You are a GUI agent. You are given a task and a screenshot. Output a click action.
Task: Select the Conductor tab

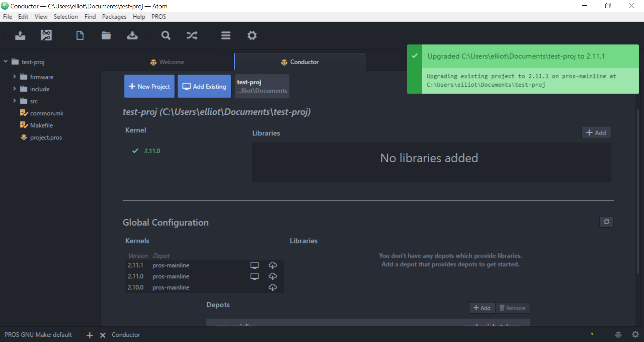pyautogui.click(x=300, y=62)
